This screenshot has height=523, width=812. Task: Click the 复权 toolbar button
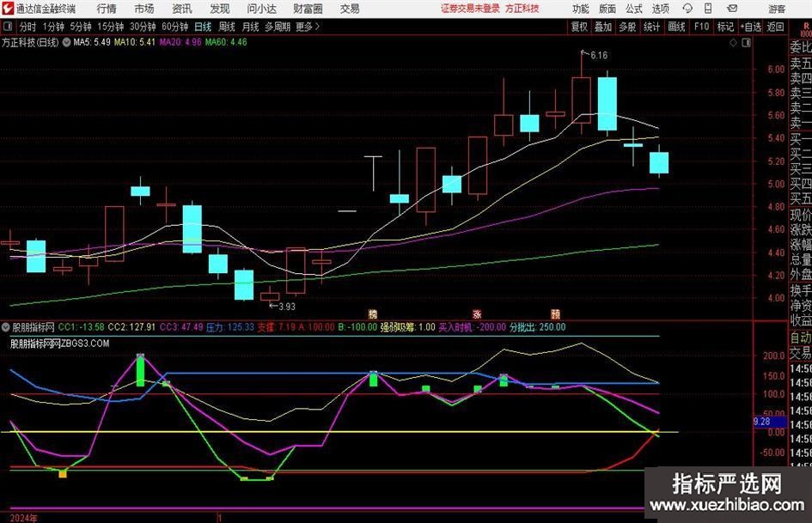(579, 27)
